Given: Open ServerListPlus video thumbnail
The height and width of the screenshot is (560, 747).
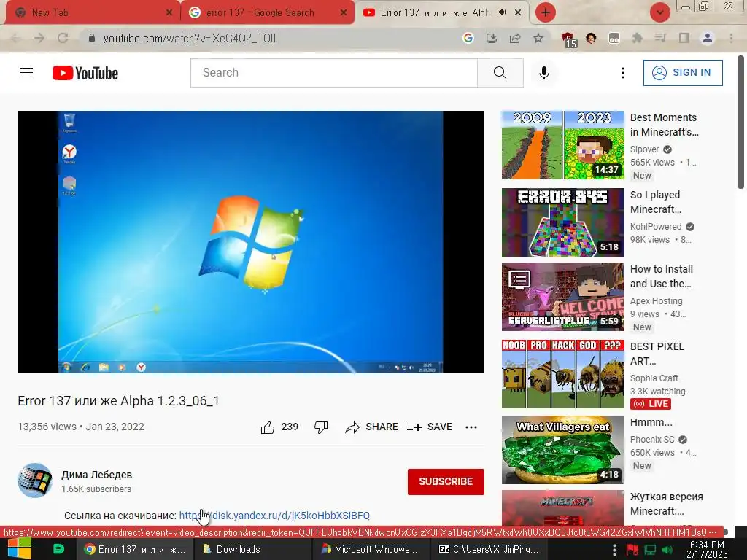Looking at the screenshot, I should [x=562, y=297].
